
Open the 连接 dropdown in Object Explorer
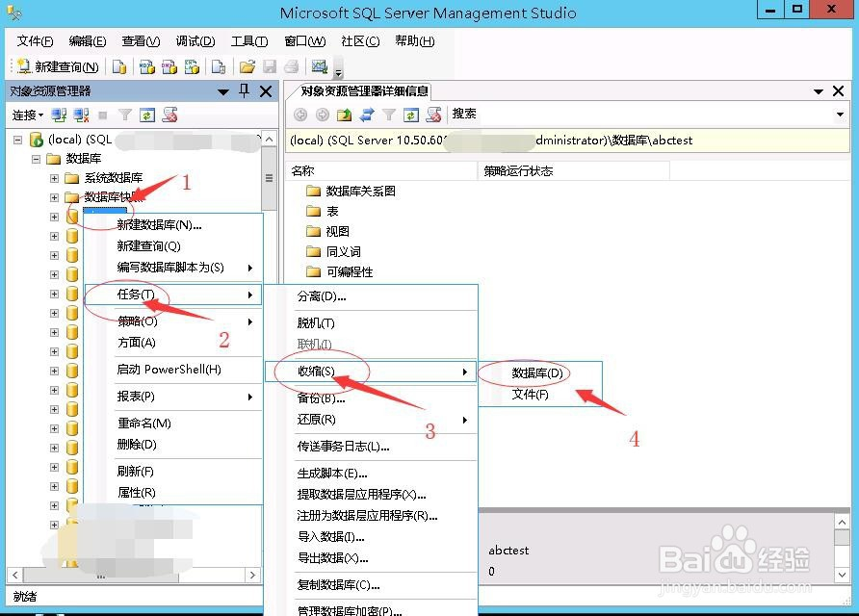(x=27, y=115)
